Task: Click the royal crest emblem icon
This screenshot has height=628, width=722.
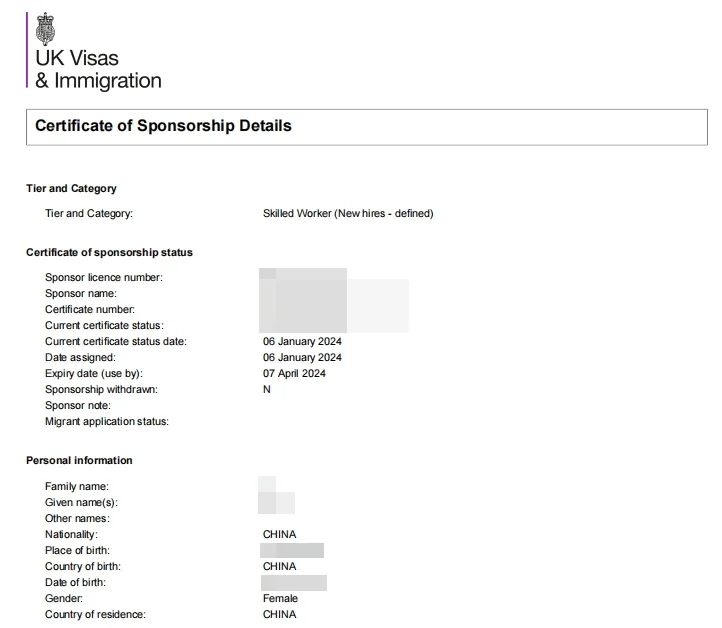Action: [45, 29]
